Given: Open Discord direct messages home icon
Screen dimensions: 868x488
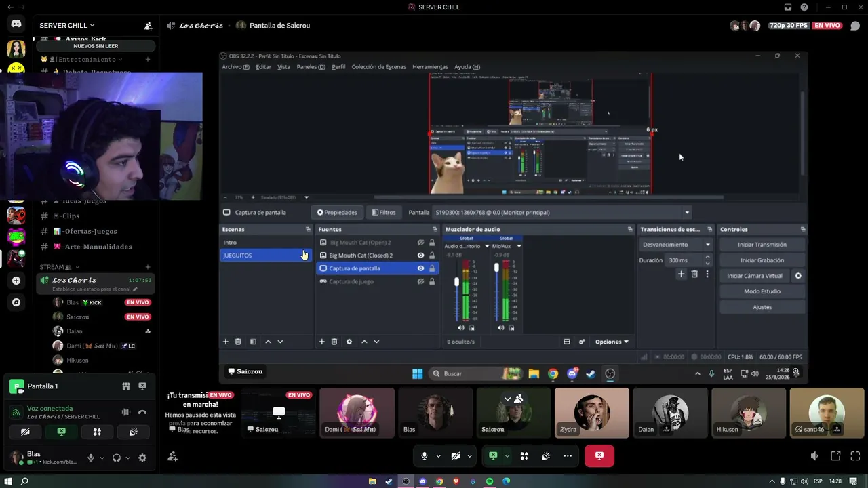Looking at the screenshot, I should [16, 23].
